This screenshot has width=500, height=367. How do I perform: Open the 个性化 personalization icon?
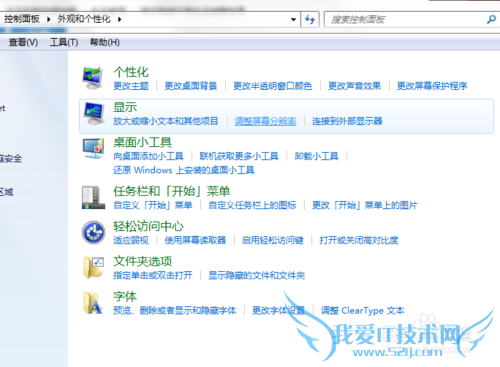pos(93,78)
